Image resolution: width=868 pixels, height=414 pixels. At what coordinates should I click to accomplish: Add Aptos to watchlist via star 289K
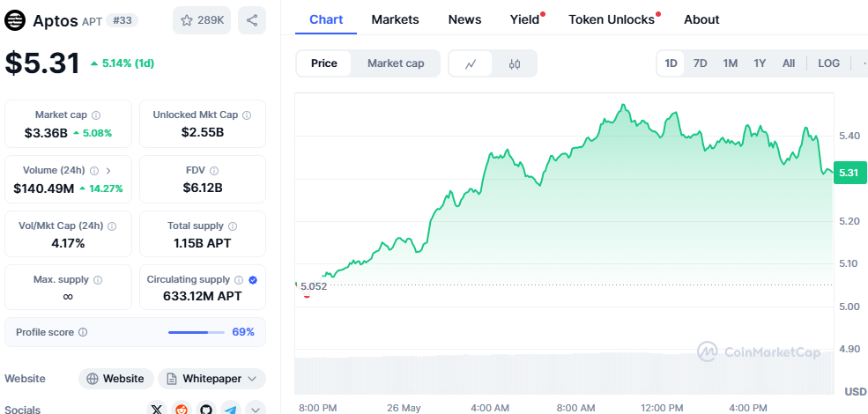click(x=202, y=20)
